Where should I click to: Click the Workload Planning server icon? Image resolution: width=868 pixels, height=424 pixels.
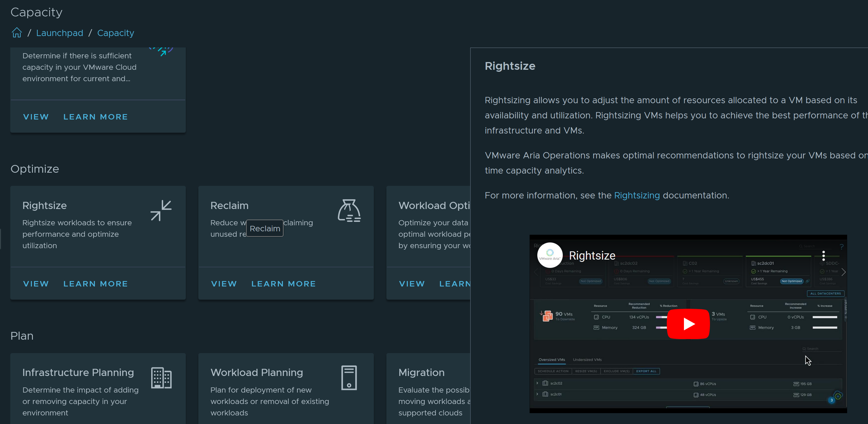tap(349, 377)
